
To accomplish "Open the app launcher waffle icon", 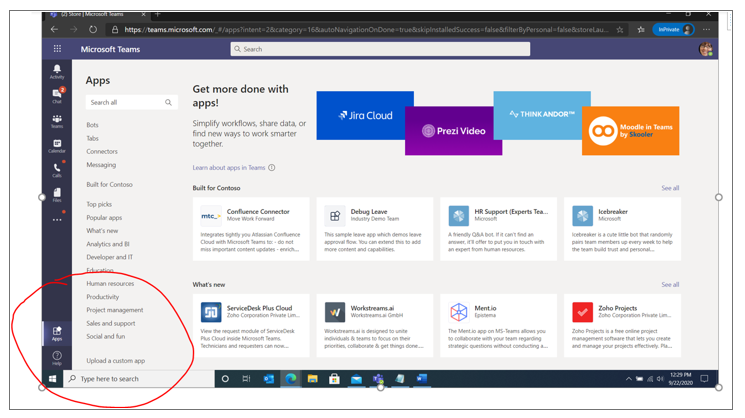I will (x=57, y=49).
